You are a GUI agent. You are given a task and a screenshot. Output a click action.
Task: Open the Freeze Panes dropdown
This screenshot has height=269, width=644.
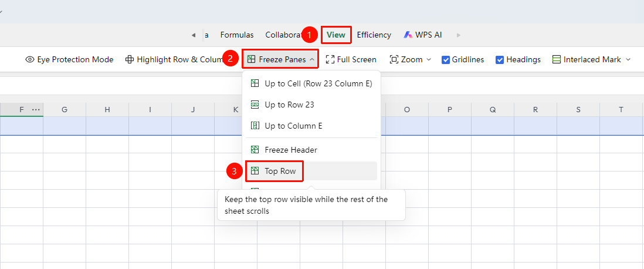point(280,60)
